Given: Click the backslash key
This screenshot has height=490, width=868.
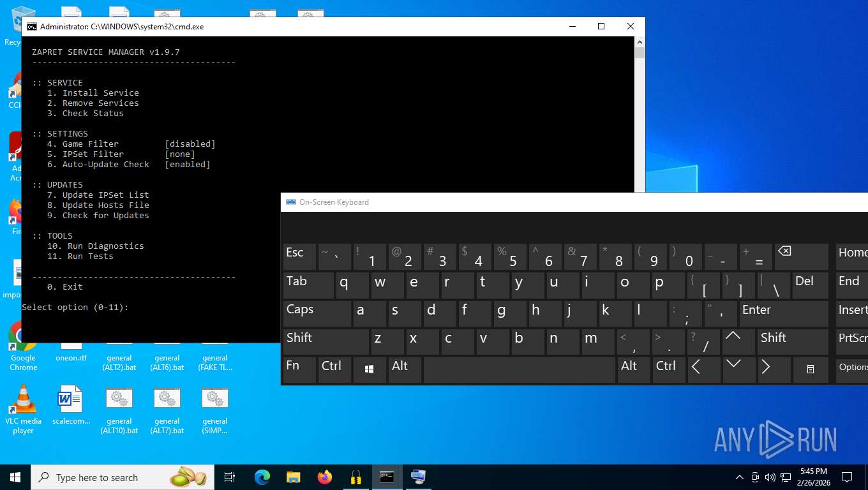Looking at the screenshot, I should click(x=773, y=285).
